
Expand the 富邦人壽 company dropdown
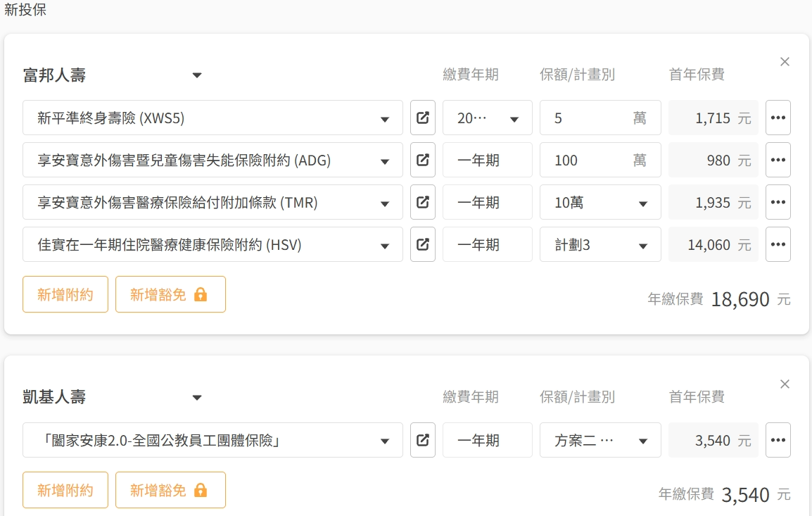tap(113, 75)
